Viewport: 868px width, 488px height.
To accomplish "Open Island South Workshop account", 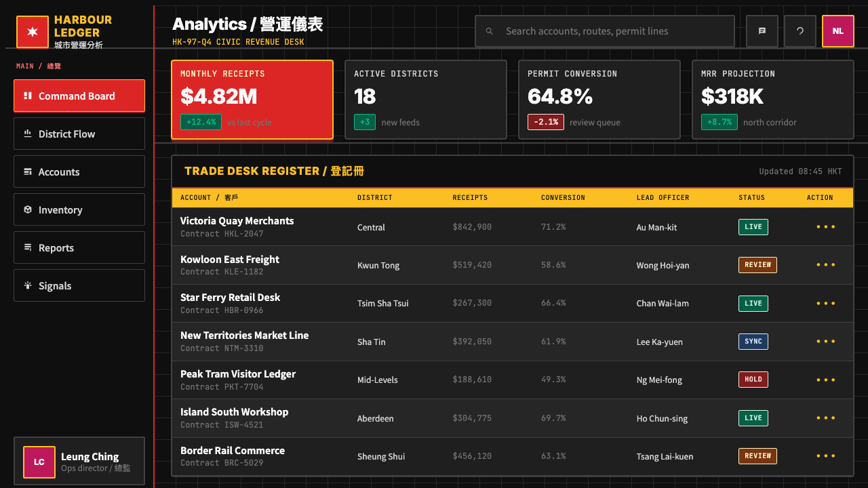I will tap(234, 412).
